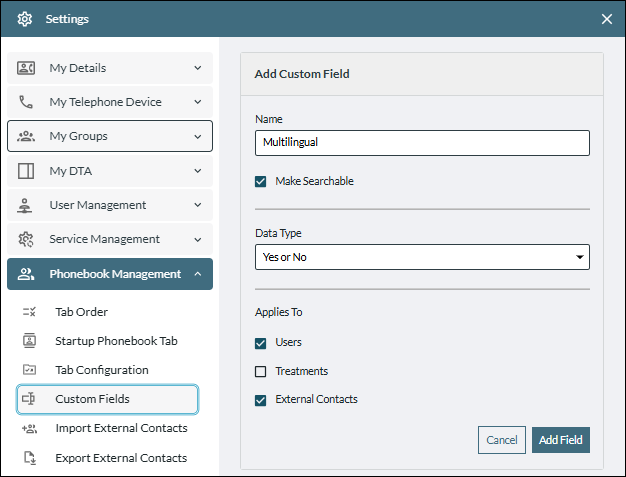This screenshot has height=477, width=626.
Task: Uncheck External Contacts checkbox
Action: pos(261,400)
